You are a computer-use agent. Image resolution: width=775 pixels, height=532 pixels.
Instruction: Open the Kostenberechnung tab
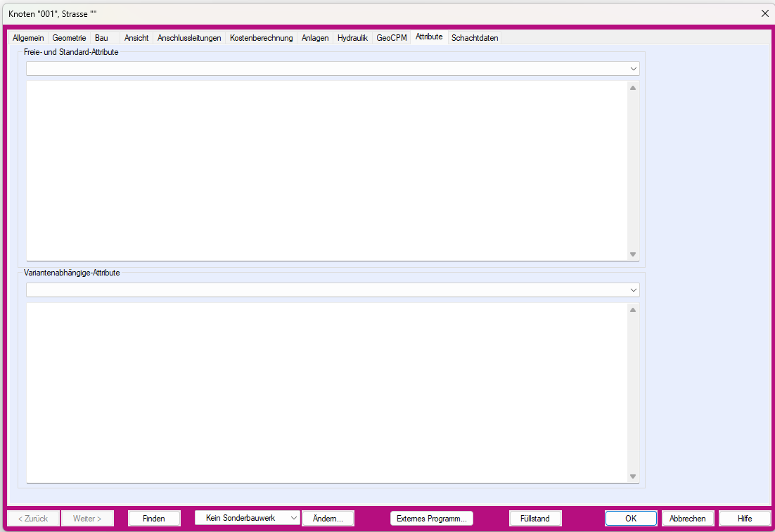click(x=261, y=38)
